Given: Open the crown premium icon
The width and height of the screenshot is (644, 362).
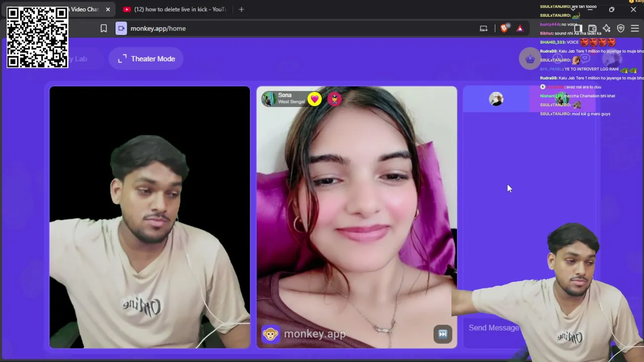Looking at the screenshot, I should coord(530,59).
